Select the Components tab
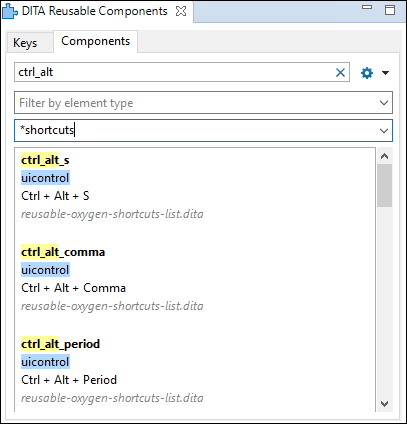Screen dimensions: 407x424 coord(96,41)
